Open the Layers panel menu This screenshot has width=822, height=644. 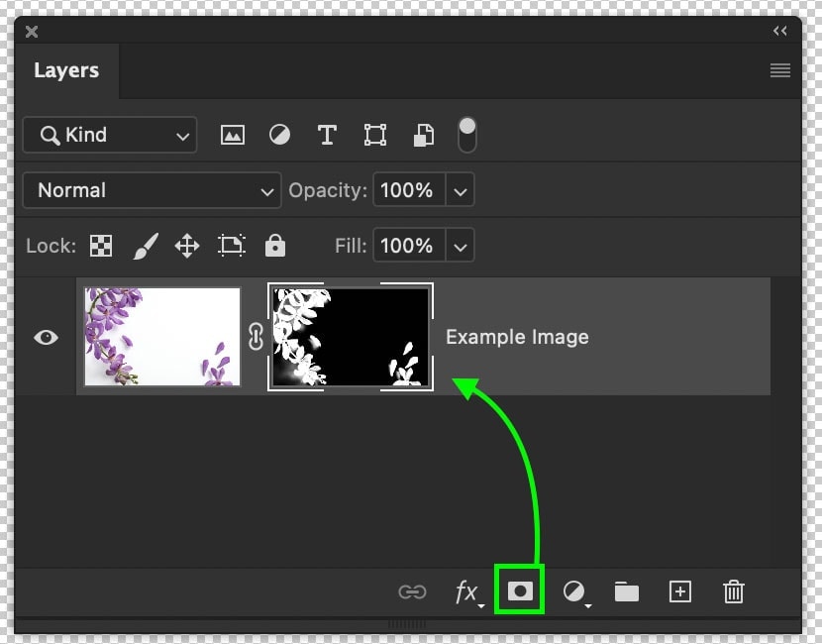click(780, 70)
